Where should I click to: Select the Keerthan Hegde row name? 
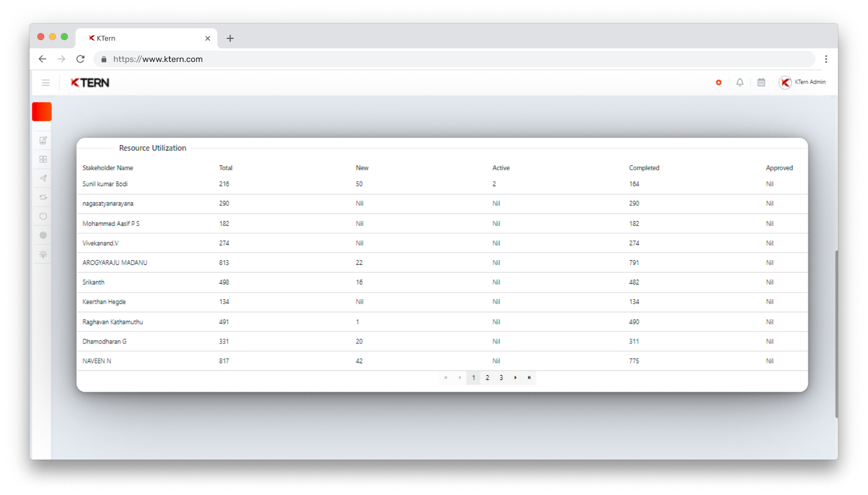tap(104, 302)
